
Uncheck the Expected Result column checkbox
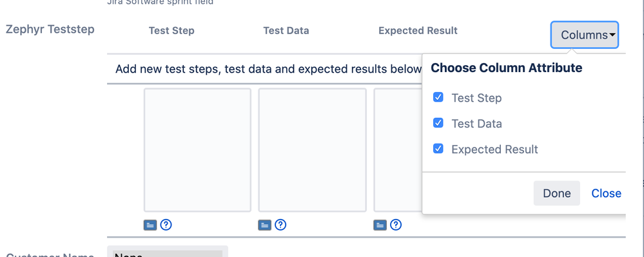point(438,149)
